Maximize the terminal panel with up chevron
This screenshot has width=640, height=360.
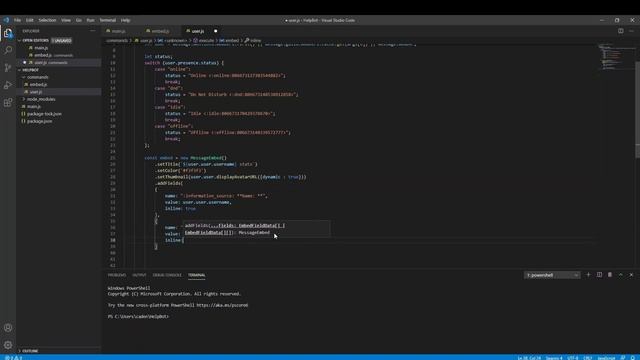point(620,275)
